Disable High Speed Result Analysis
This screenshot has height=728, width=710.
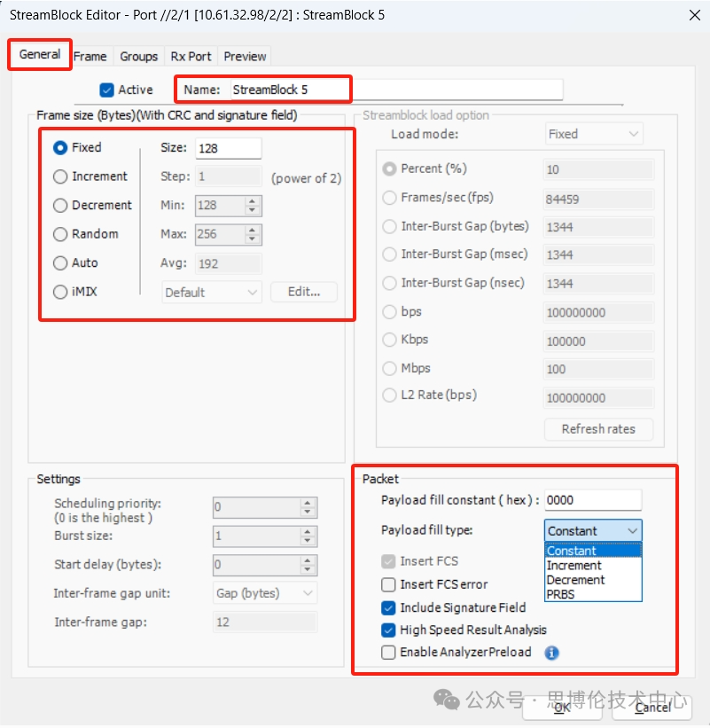(388, 630)
